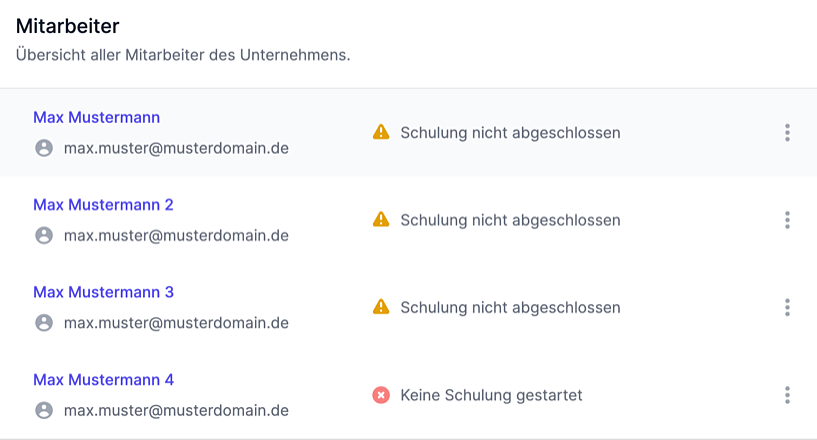Click the warning icon for Max Mustermann 3
The height and width of the screenshot is (440, 817).
point(381,307)
